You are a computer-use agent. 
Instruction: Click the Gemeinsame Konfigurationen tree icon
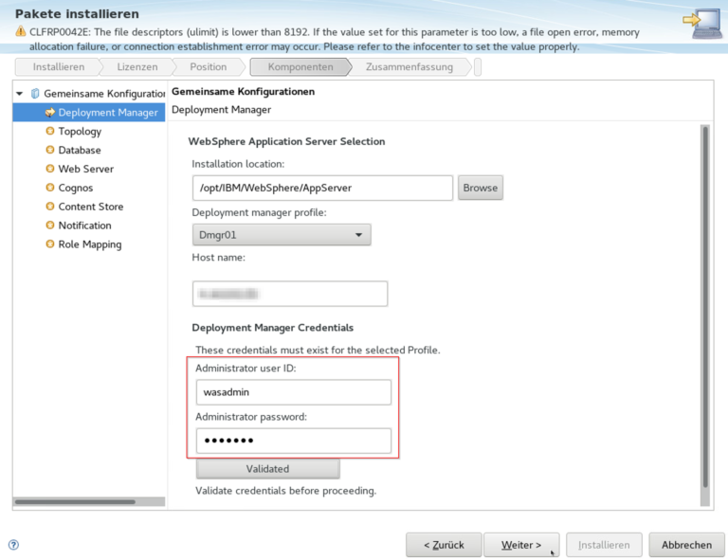[x=35, y=94]
